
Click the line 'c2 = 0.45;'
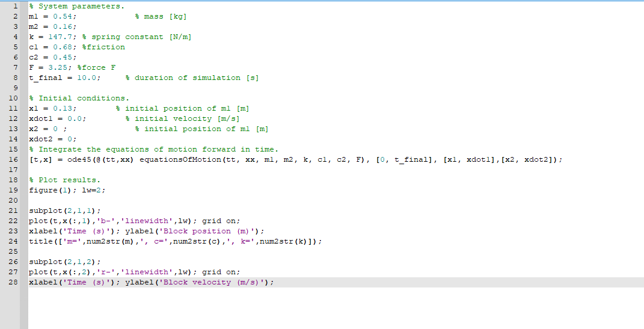pos(52,58)
